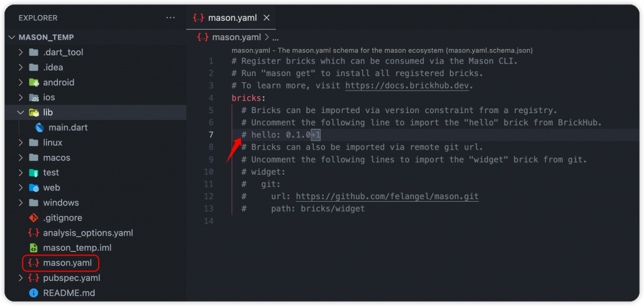Screen dimensions: 644x306
Task: Click the test folder icon
Action: coord(34,173)
